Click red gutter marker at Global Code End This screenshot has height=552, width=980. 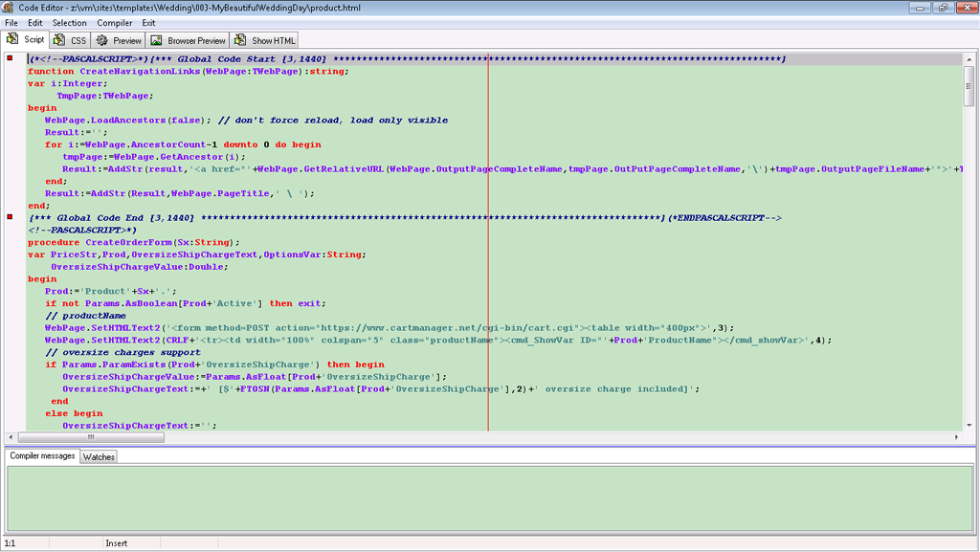pyautogui.click(x=10, y=218)
